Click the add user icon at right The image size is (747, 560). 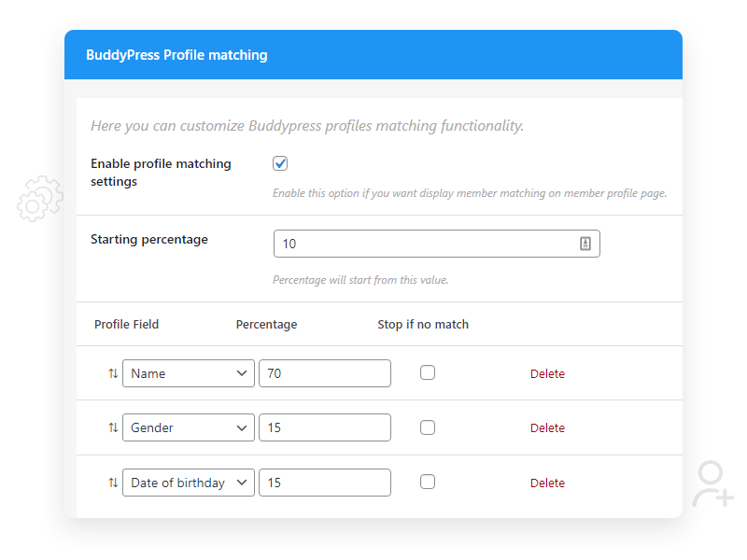tap(712, 483)
